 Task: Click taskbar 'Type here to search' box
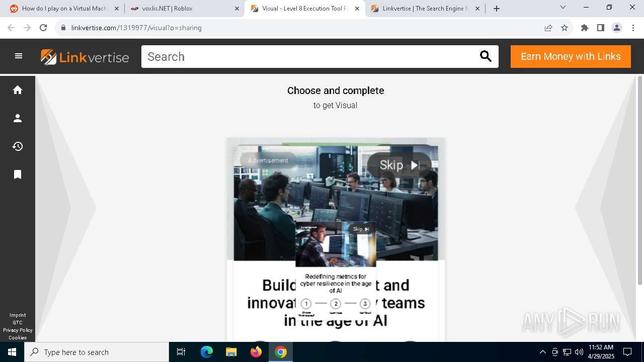[x=97, y=352]
